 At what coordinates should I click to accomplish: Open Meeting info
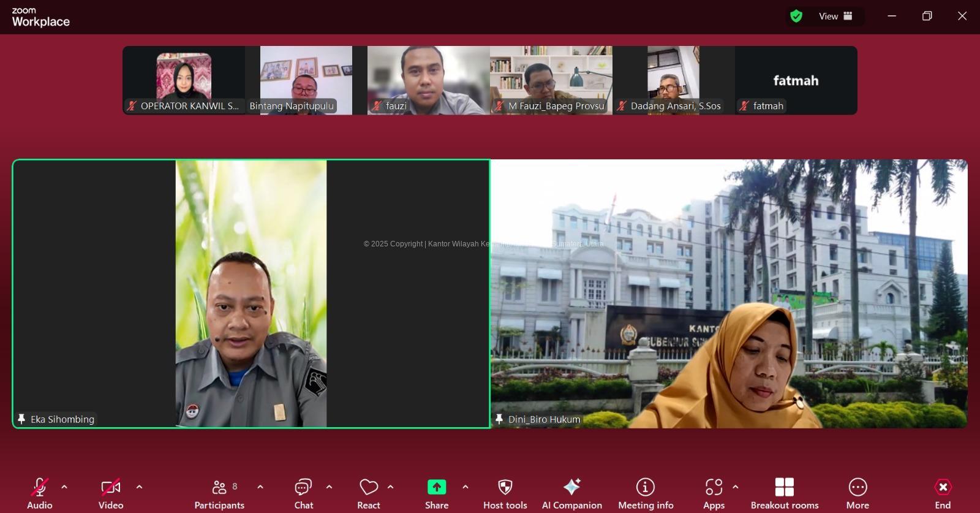coord(645,493)
